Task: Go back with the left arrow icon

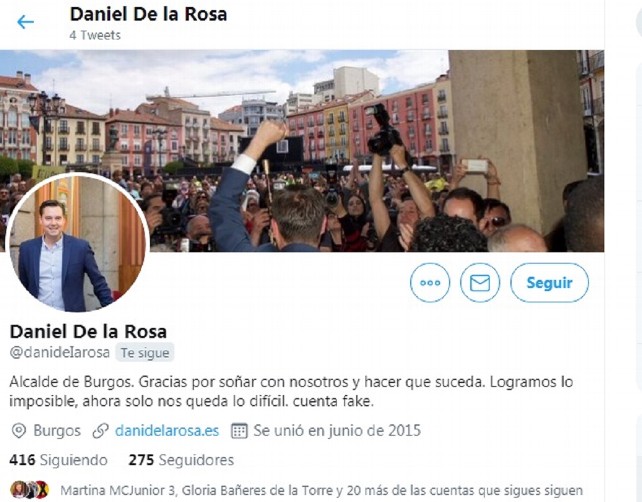Action: click(x=25, y=22)
